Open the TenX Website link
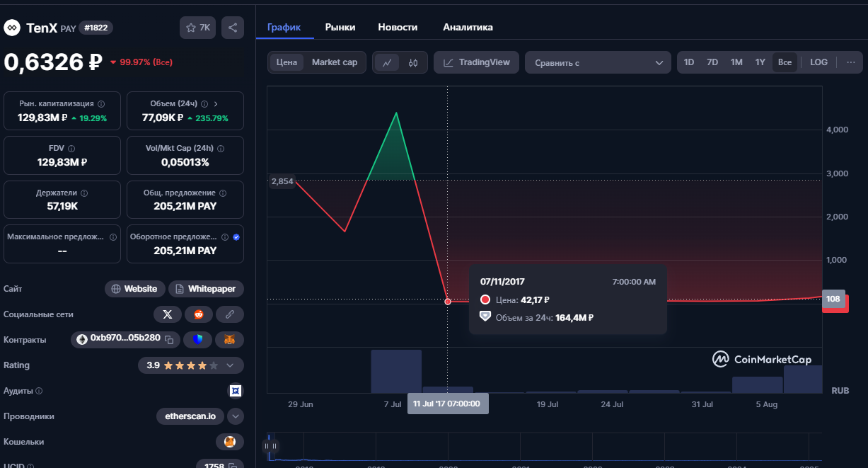Screen dimensions: 868x468 (x=135, y=289)
